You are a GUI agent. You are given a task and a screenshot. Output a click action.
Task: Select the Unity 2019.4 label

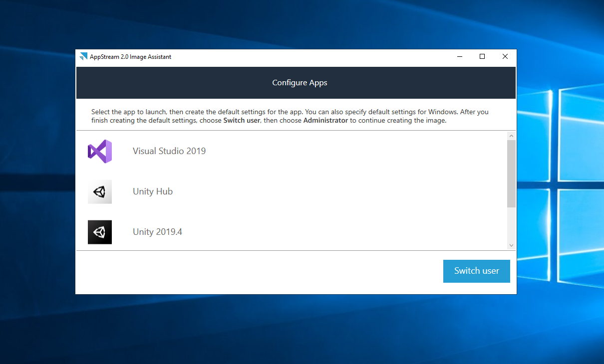[x=157, y=232]
